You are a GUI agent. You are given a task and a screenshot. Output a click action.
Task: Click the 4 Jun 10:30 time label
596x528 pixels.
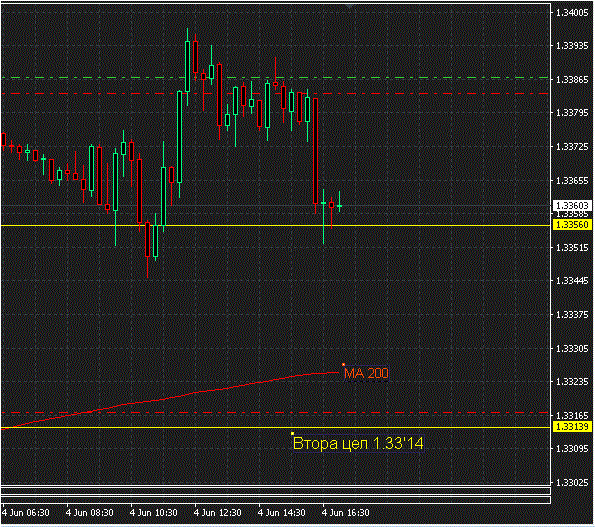click(154, 513)
